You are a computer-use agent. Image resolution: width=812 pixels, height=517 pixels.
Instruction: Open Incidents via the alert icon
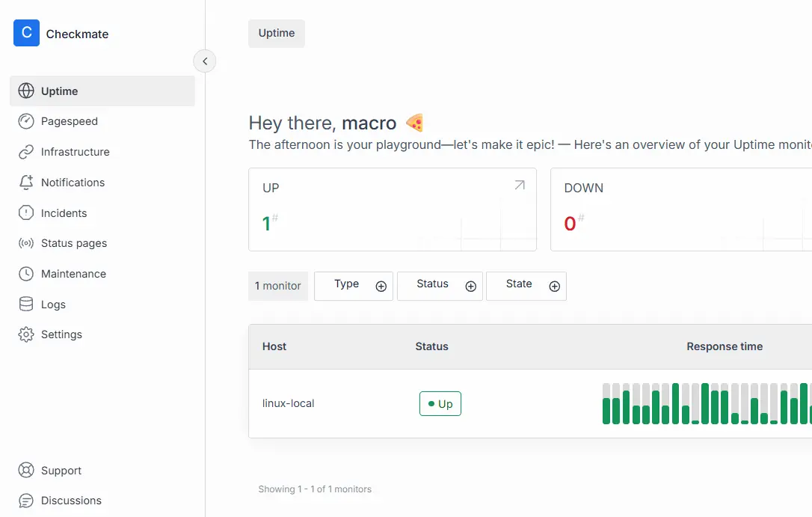coord(26,213)
